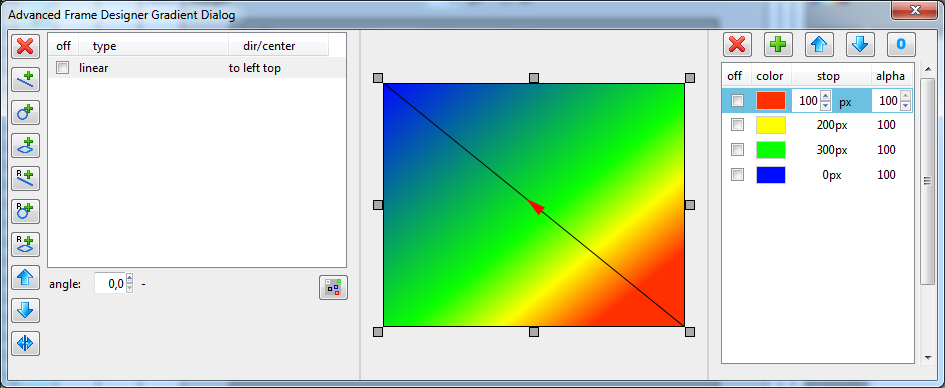Toggle the off checkbox for the linear gradient
The height and width of the screenshot is (388, 945).
(63, 68)
